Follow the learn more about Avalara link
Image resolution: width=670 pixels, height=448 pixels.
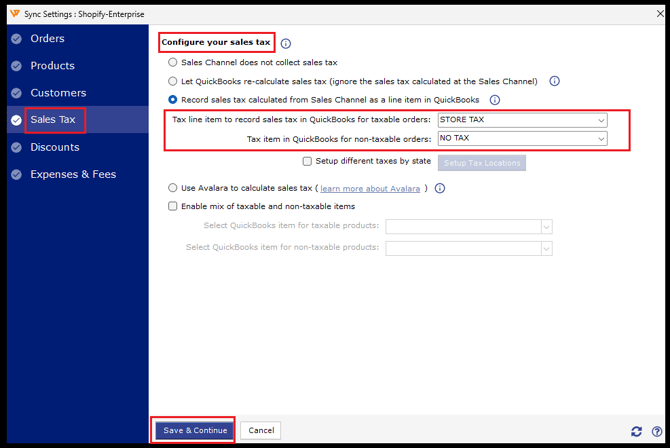[x=370, y=189]
